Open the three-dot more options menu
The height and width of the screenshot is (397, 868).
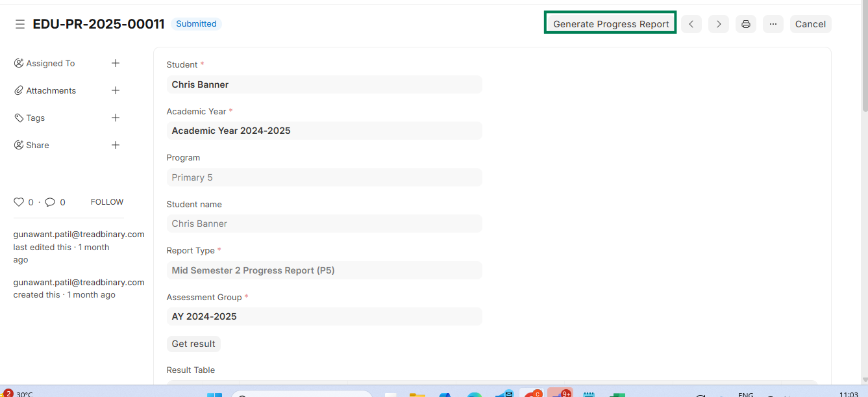tap(773, 24)
